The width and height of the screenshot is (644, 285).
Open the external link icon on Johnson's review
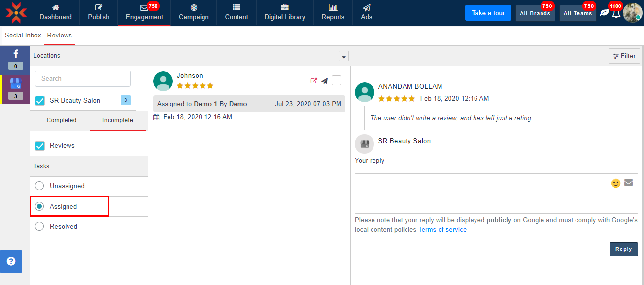tap(314, 81)
